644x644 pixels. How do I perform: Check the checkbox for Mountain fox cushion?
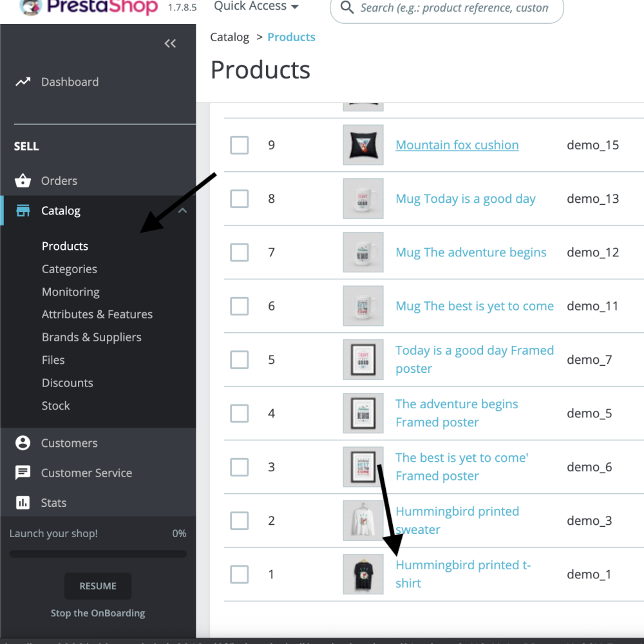coord(239,145)
